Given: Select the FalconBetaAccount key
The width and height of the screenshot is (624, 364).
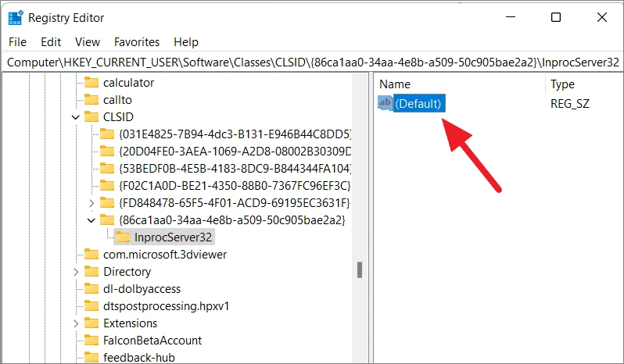Looking at the screenshot, I should click(152, 340).
